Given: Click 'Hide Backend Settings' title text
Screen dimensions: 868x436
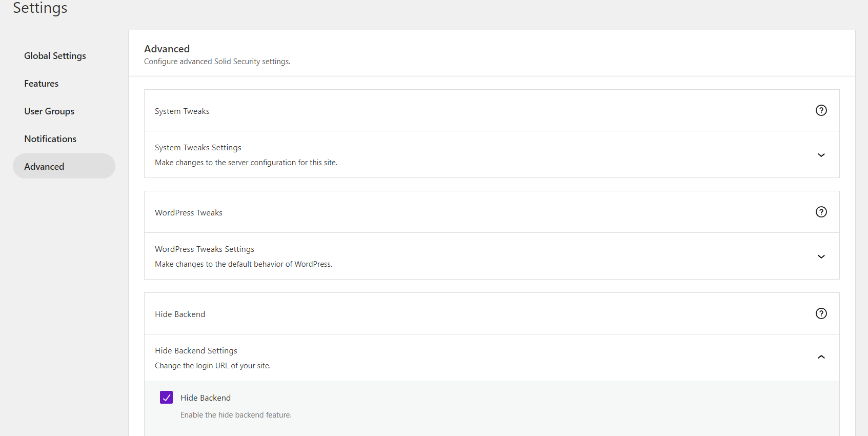Looking at the screenshot, I should coord(196,351).
